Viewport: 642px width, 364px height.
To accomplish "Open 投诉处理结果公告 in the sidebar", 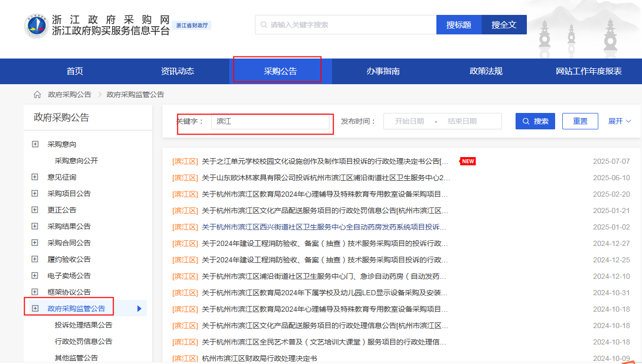I will (83, 325).
